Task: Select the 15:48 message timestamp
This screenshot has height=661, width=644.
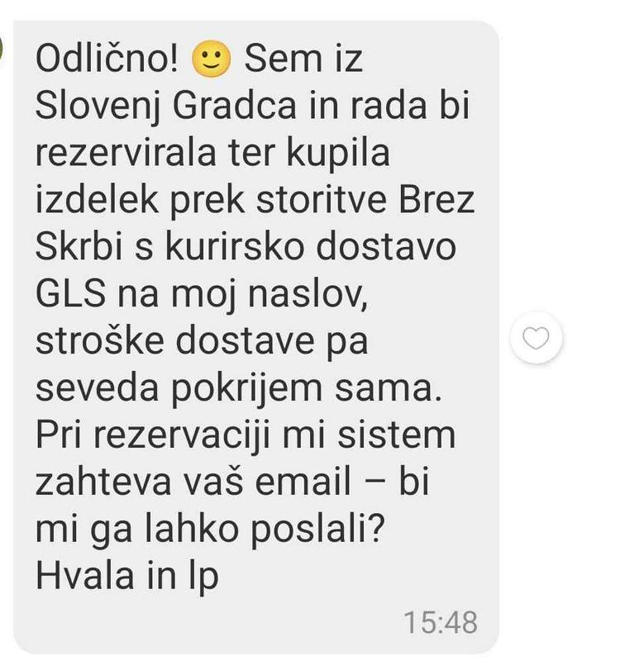Action: tap(441, 622)
